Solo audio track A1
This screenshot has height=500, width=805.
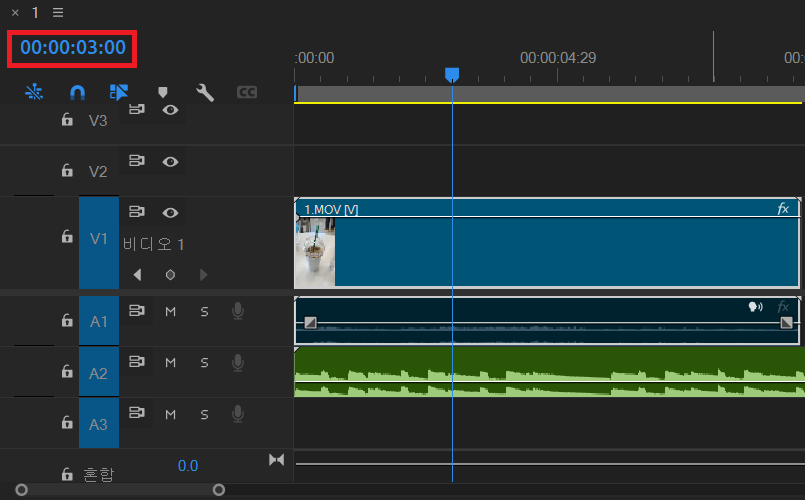tap(204, 312)
